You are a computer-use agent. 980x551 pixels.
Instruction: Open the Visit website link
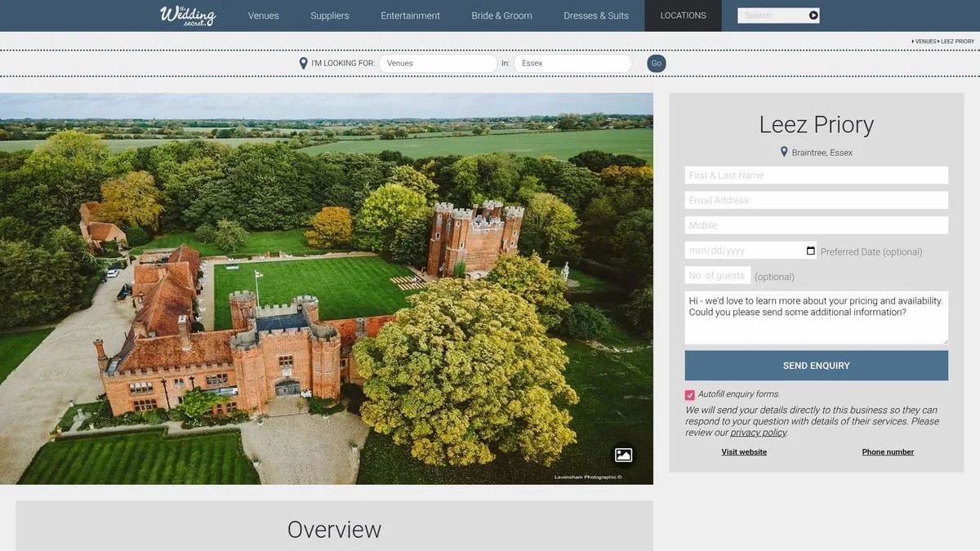point(744,451)
